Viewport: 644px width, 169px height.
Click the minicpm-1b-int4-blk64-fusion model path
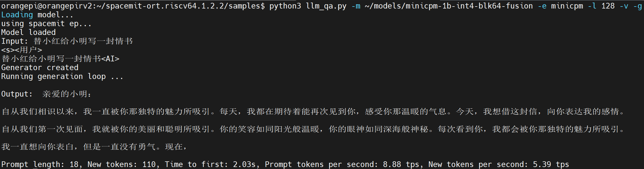(x=449, y=6)
